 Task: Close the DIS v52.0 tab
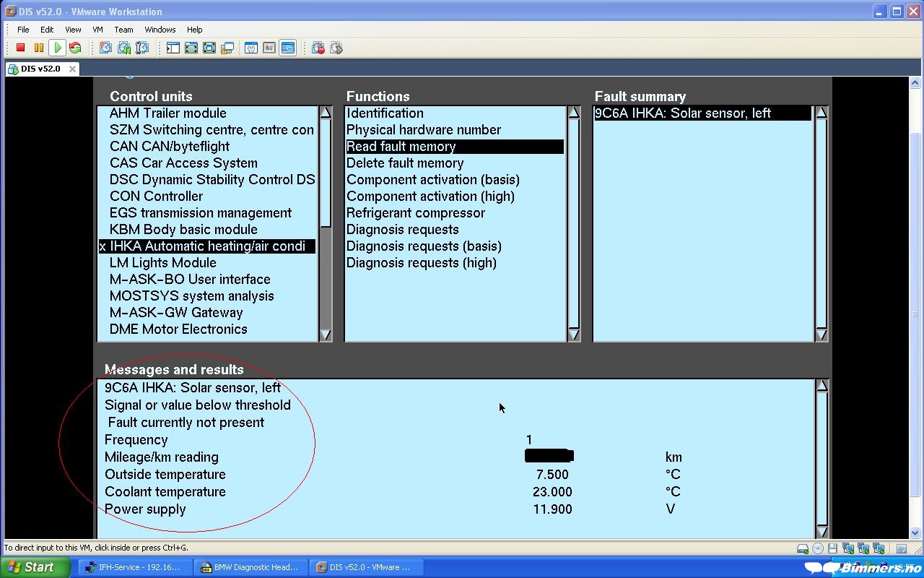pyautogui.click(x=72, y=69)
